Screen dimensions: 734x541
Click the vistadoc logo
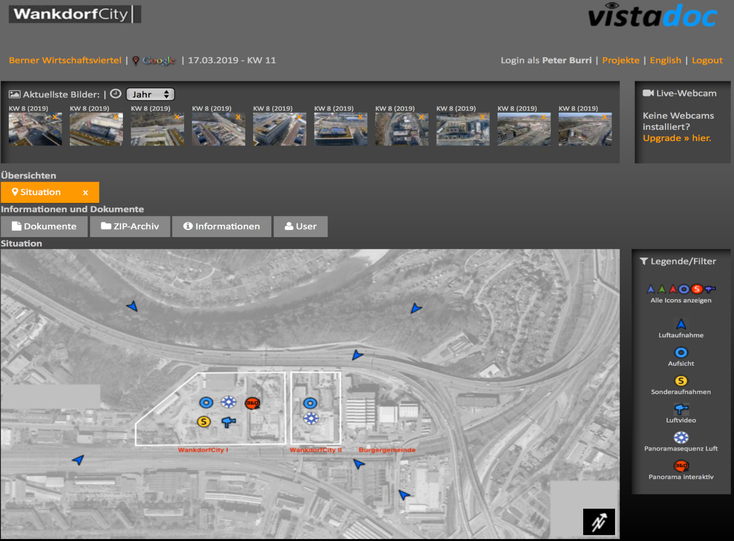[x=653, y=15]
